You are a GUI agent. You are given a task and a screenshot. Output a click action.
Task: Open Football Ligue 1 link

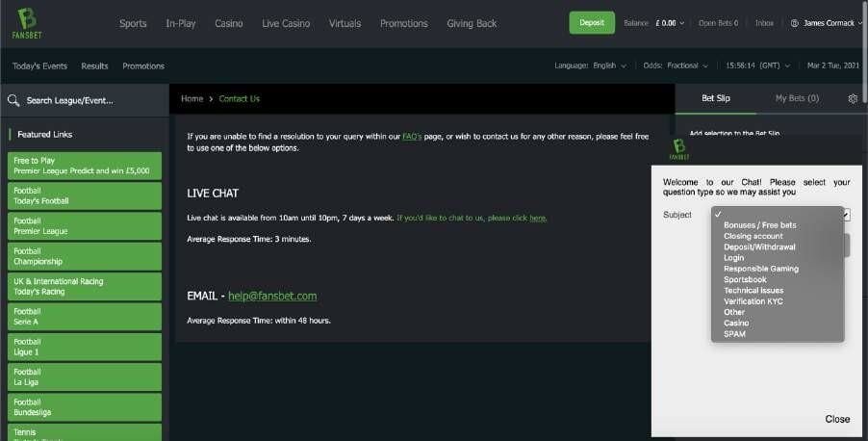[x=85, y=347]
